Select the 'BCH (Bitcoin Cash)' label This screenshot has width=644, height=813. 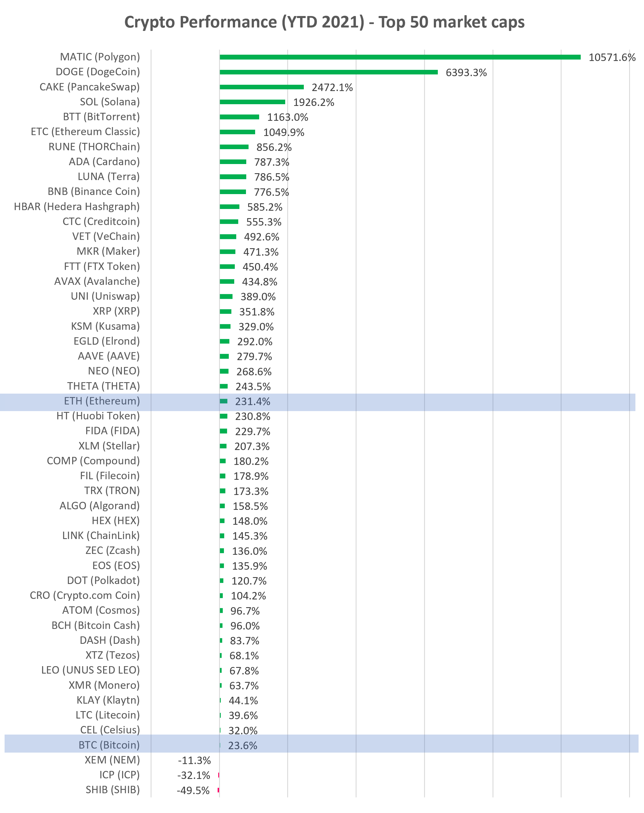point(96,625)
